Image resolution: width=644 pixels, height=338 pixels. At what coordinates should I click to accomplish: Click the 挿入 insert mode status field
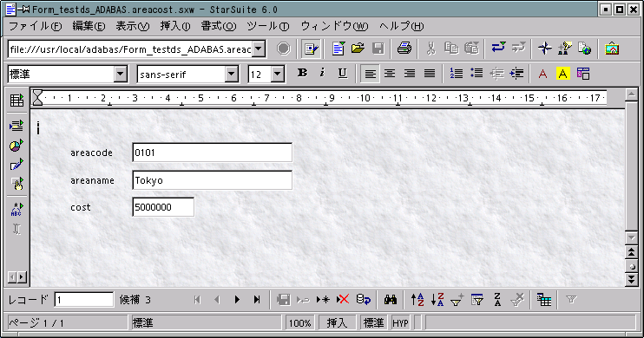coord(337,322)
